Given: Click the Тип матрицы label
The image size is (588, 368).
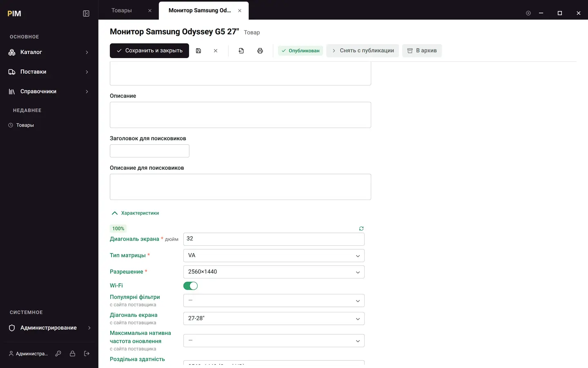Looking at the screenshot, I should pos(128,256).
